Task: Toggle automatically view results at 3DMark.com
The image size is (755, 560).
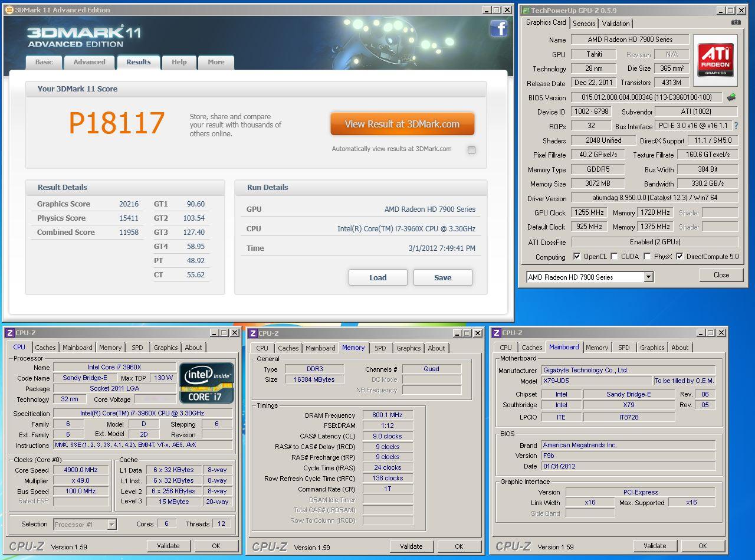Action: (x=471, y=150)
